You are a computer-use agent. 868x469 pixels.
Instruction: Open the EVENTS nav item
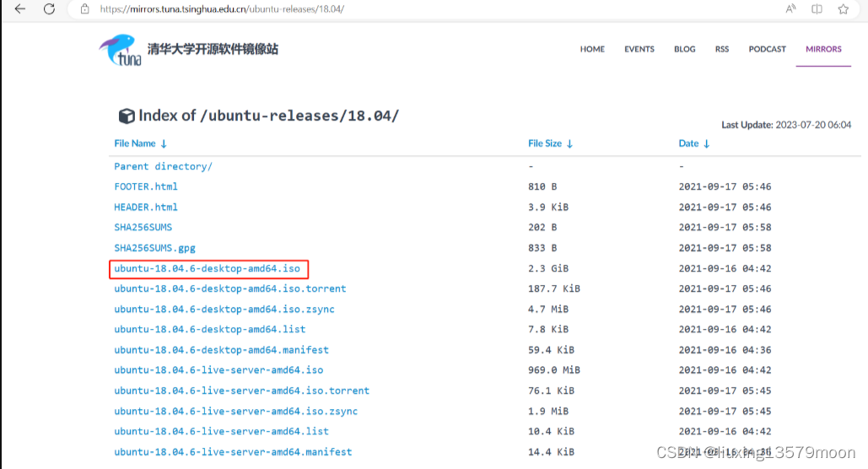point(639,49)
